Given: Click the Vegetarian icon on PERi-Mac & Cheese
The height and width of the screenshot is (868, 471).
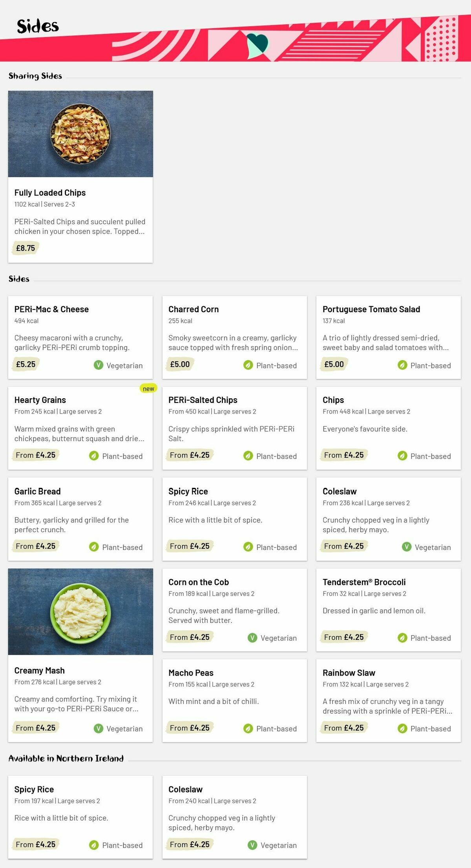Looking at the screenshot, I should [x=98, y=365].
